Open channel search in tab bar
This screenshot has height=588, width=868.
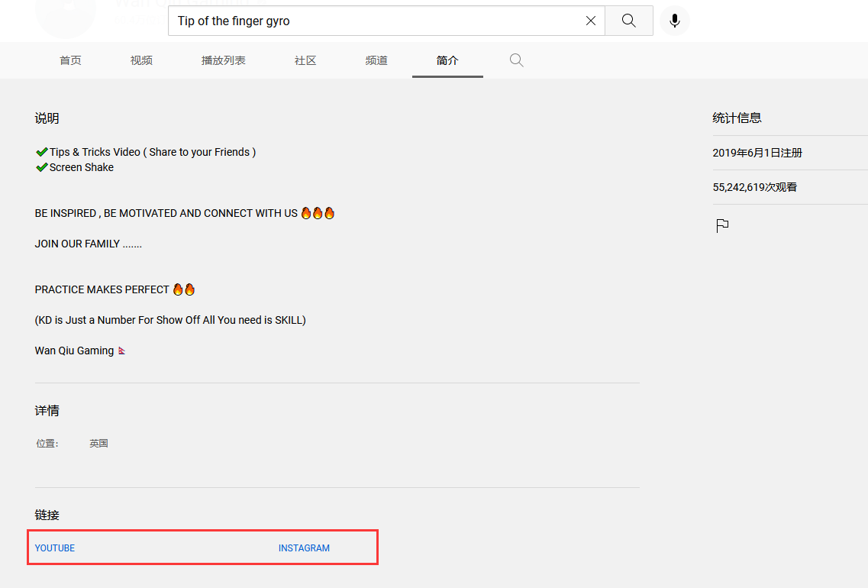coord(517,60)
